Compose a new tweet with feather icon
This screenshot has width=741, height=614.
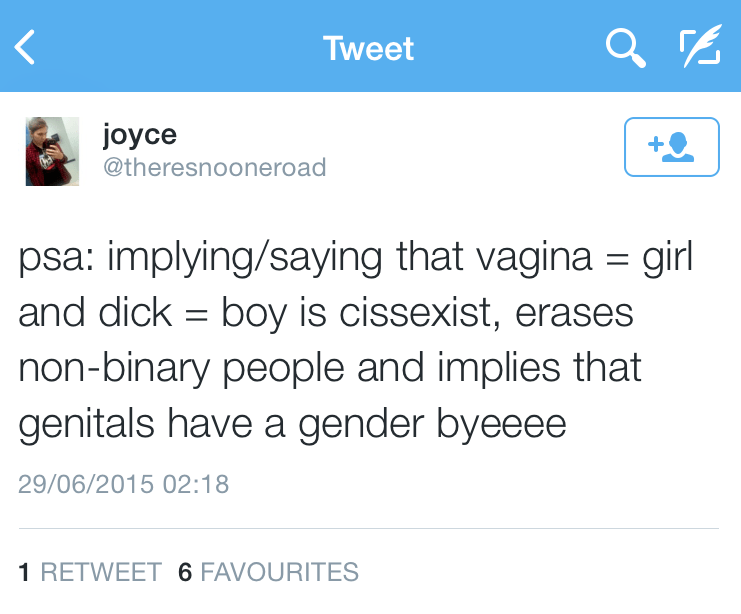pos(699,47)
